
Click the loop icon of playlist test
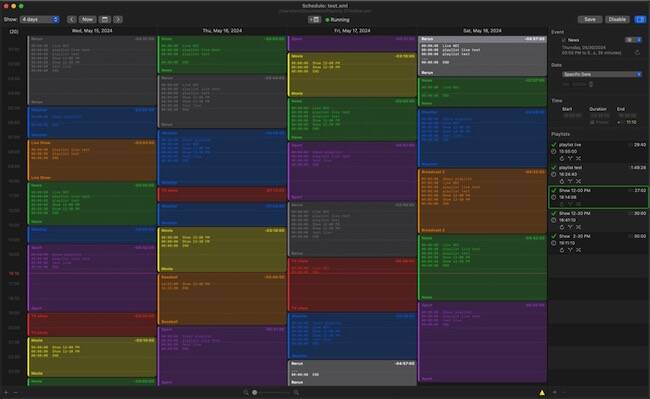562,181
